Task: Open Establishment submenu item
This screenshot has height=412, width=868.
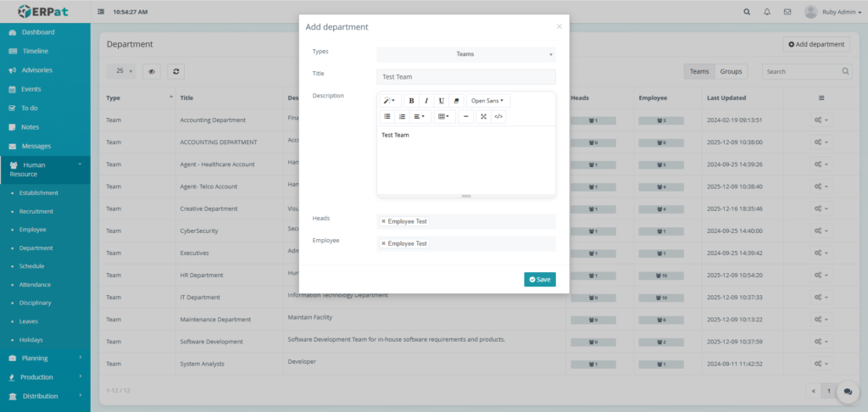Action: coord(39,192)
